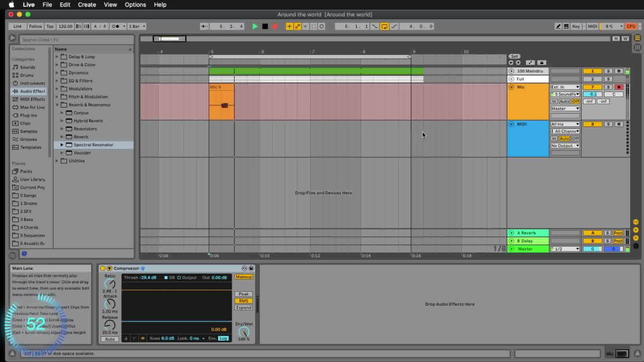Image resolution: width=644 pixels, height=362 pixels.
Task: Open the Create menu
Action: (x=87, y=5)
